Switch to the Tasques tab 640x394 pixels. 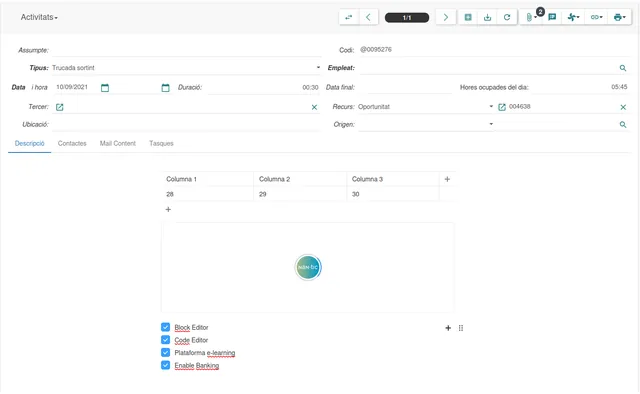click(x=161, y=143)
